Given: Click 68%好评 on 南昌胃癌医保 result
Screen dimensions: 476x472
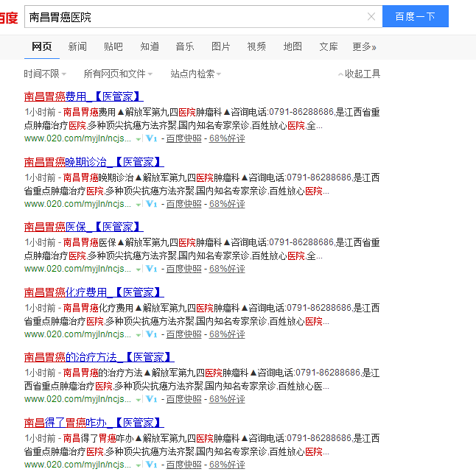Looking at the screenshot, I should (227, 269).
